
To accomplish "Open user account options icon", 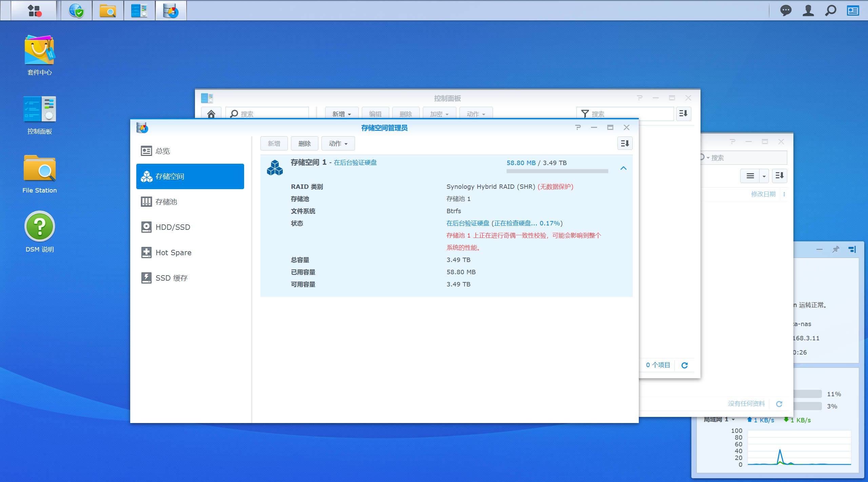I will pyautogui.click(x=808, y=11).
